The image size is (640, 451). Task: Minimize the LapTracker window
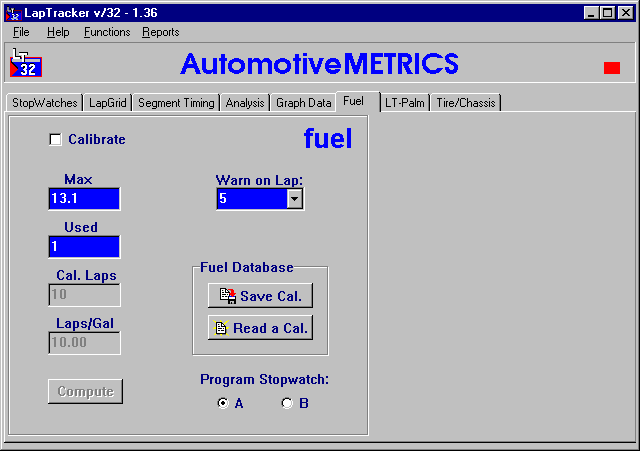591,13
